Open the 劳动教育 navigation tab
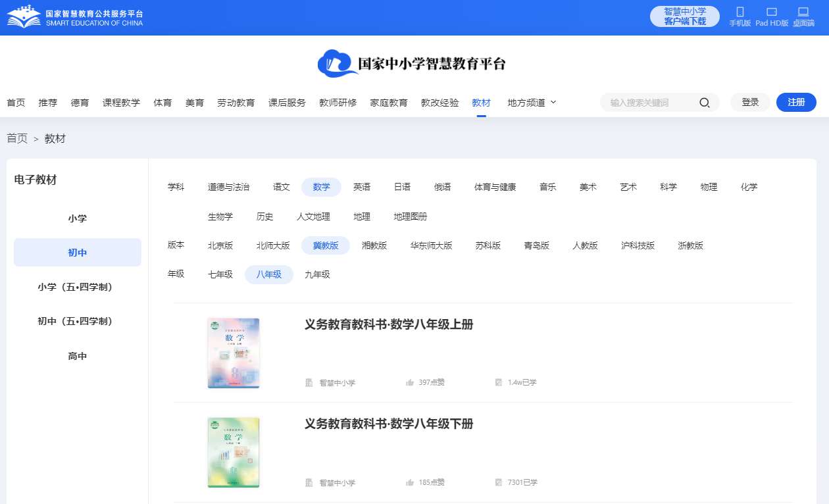Image resolution: width=829 pixels, height=504 pixels. pos(236,103)
